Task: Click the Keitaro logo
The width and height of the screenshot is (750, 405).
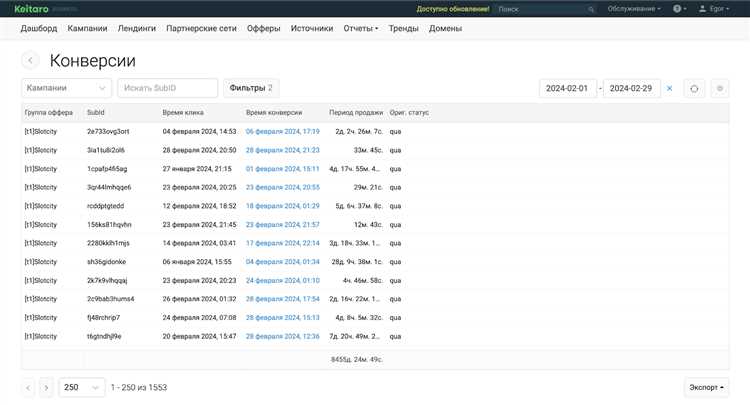Action: point(31,9)
